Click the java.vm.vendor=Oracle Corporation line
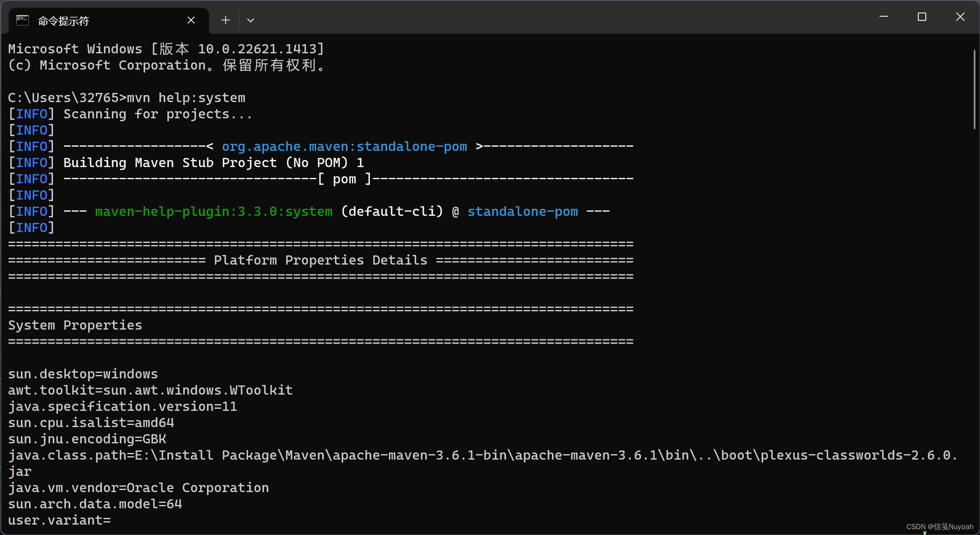 click(x=138, y=488)
